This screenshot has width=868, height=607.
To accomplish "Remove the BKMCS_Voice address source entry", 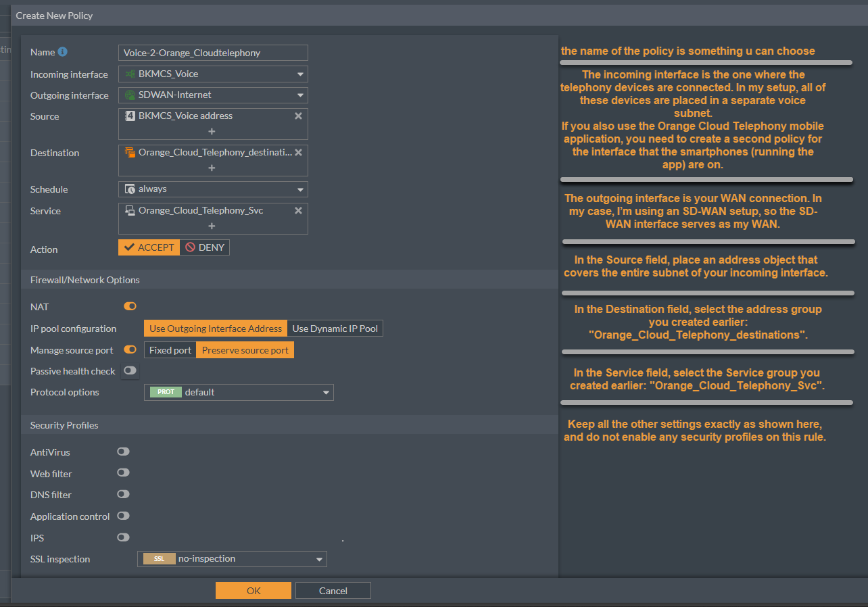I will tap(298, 116).
